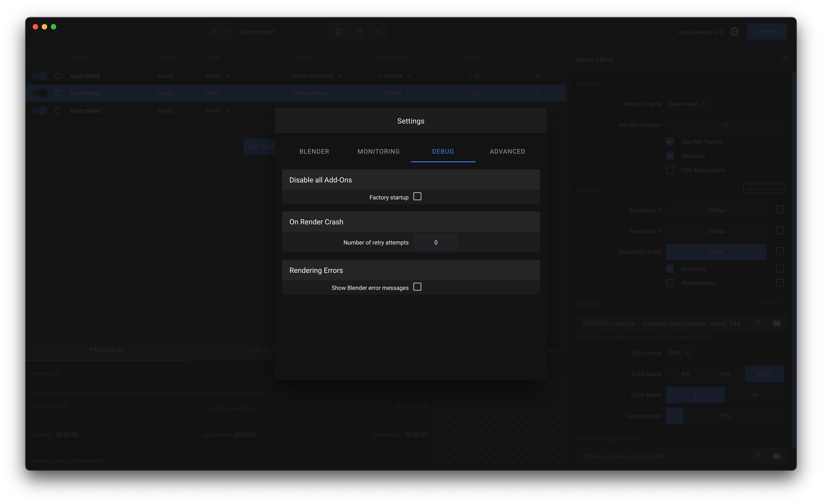Screen dimensions: 822x504
Task: Check Show Blender error messages
Action: coord(417,287)
